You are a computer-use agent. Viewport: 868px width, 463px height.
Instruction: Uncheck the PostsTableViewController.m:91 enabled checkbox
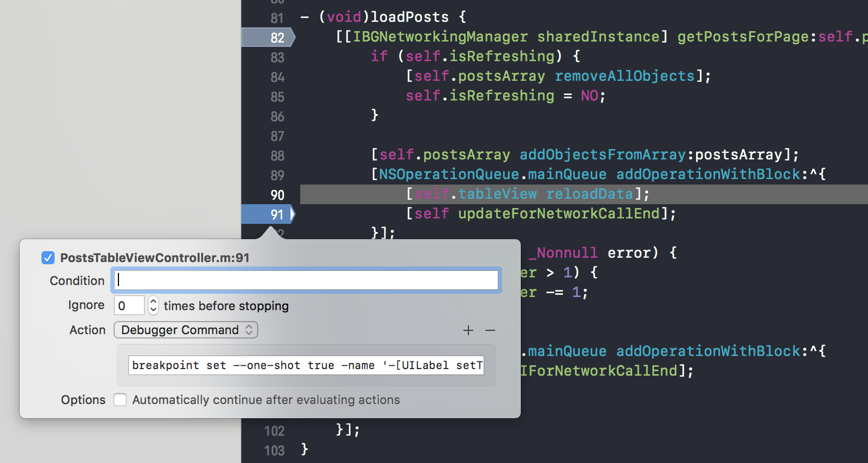48,258
